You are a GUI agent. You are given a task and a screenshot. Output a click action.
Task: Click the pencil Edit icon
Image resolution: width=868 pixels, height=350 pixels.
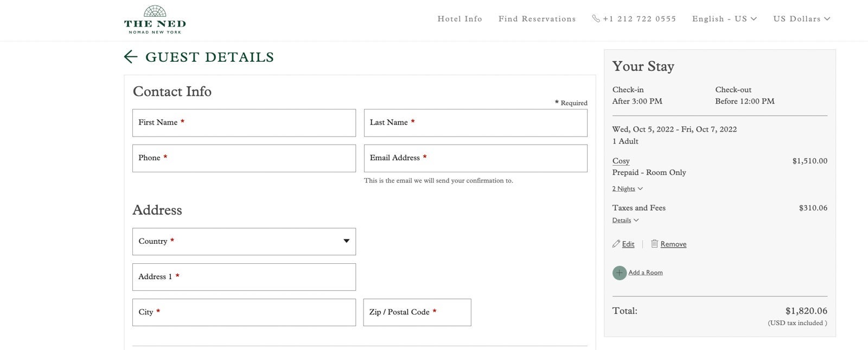pos(616,244)
